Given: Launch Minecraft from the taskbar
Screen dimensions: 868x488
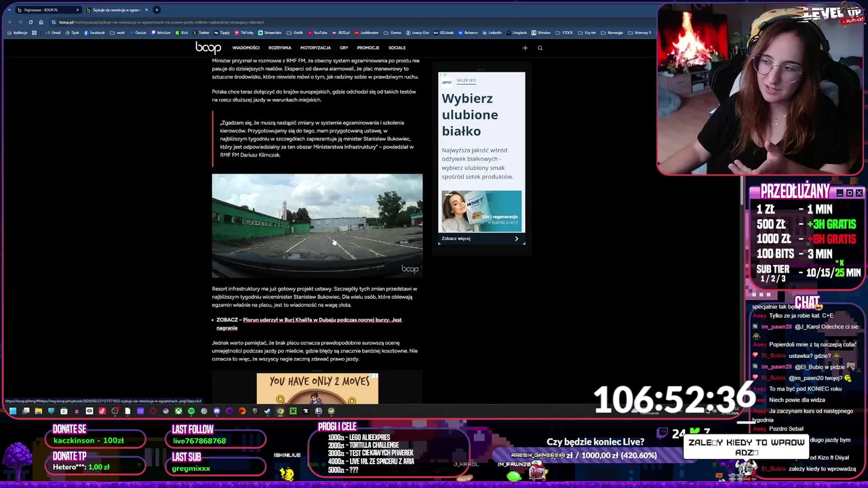Looking at the screenshot, I should (293, 411).
